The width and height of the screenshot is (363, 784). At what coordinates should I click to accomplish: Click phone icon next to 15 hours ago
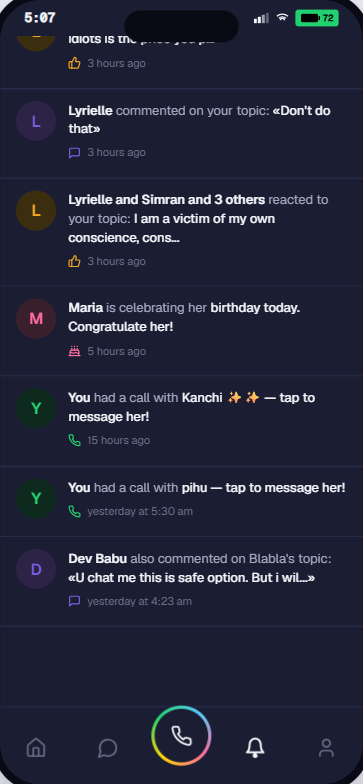click(74, 440)
